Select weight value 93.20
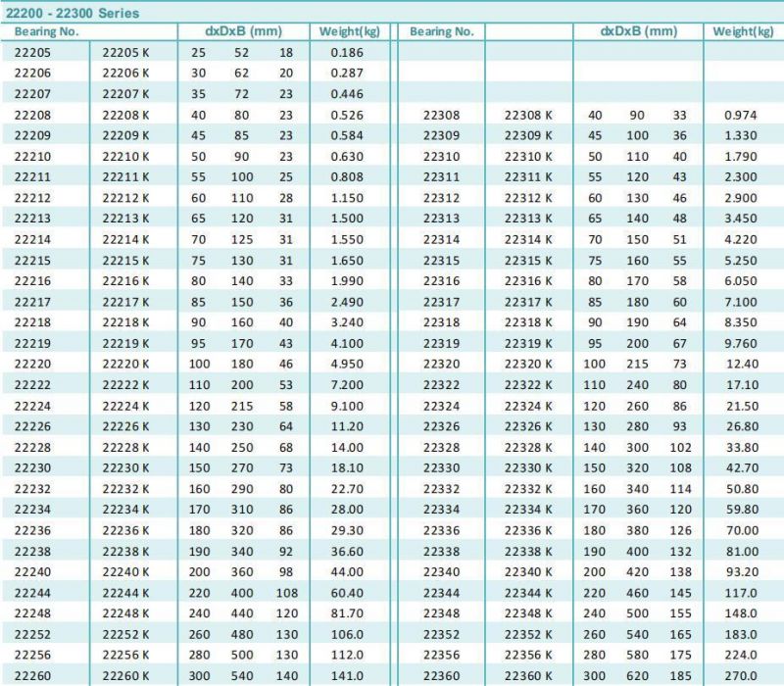 (743, 572)
